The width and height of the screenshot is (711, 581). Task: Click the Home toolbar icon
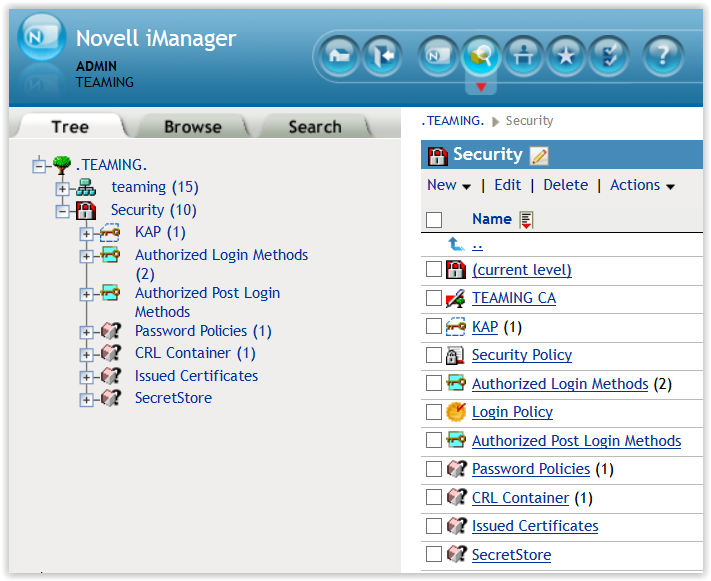(339, 56)
